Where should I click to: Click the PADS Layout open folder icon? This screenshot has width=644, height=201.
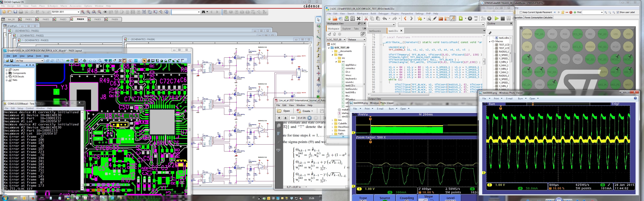[8, 61]
